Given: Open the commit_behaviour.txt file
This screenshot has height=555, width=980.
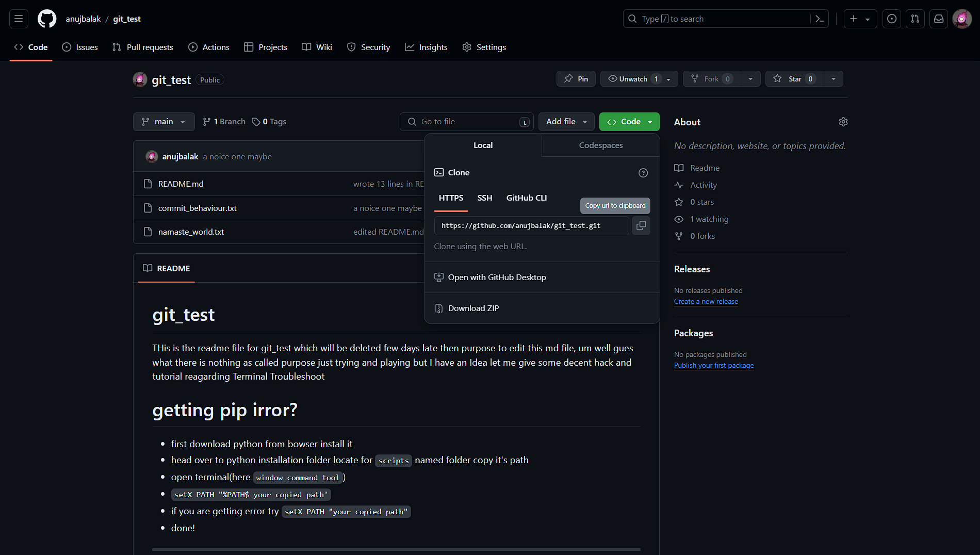Looking at the screenshot, I should coord(197,208).
